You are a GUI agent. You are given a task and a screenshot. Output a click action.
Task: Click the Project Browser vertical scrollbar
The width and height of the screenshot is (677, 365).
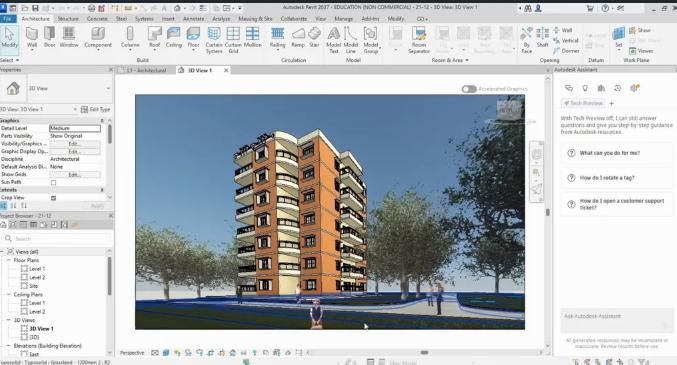click(110, 276)
